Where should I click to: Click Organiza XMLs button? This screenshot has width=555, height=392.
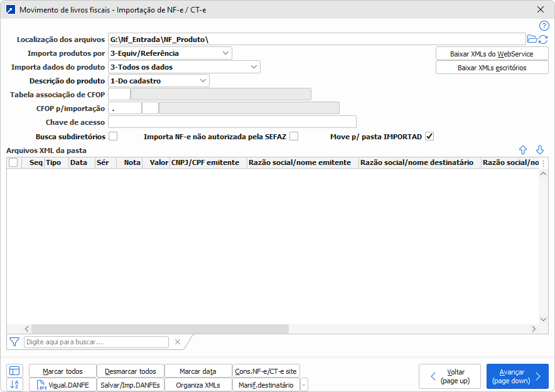click(x=198, y=385)
